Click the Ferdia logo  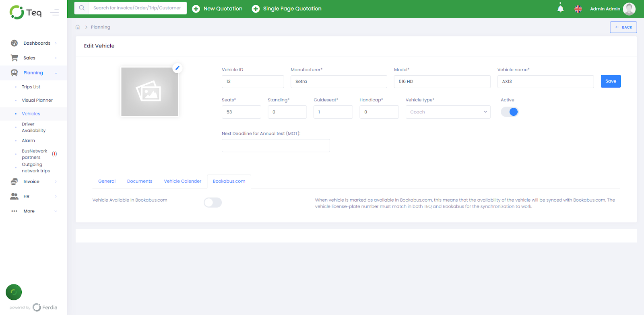point(45,307)
